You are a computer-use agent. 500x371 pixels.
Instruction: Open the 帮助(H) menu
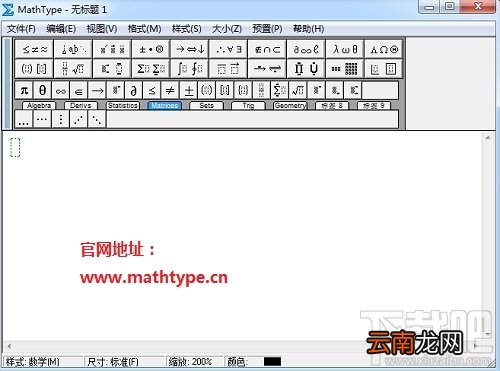308,29
